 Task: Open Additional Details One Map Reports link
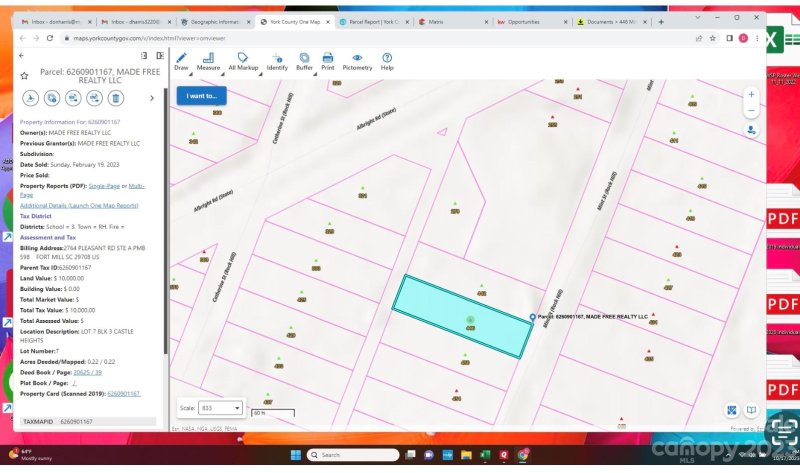79,205
